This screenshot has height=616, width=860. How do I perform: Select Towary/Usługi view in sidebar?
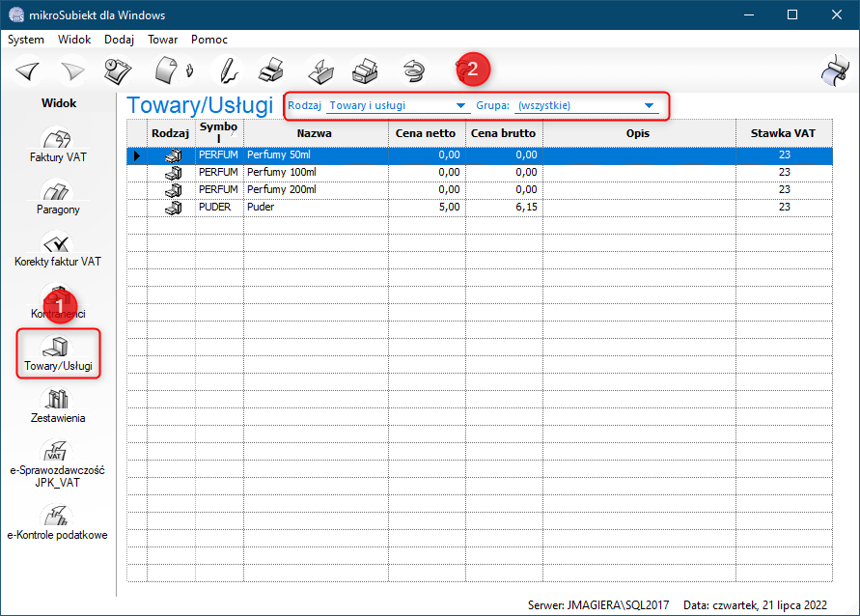tap(58, 354)
